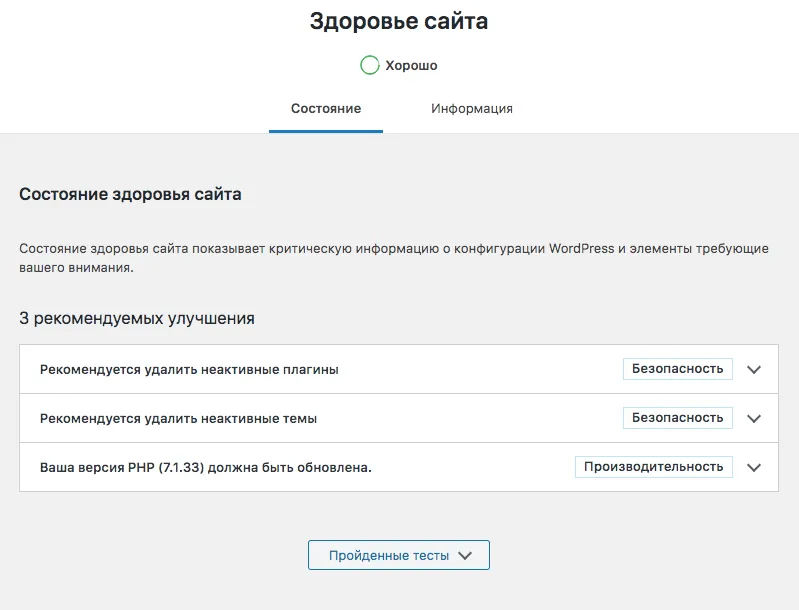Click the Безопасность badge on plugins row
The width and height of the screenshot is (799, 610).
(x=678, y=369)
